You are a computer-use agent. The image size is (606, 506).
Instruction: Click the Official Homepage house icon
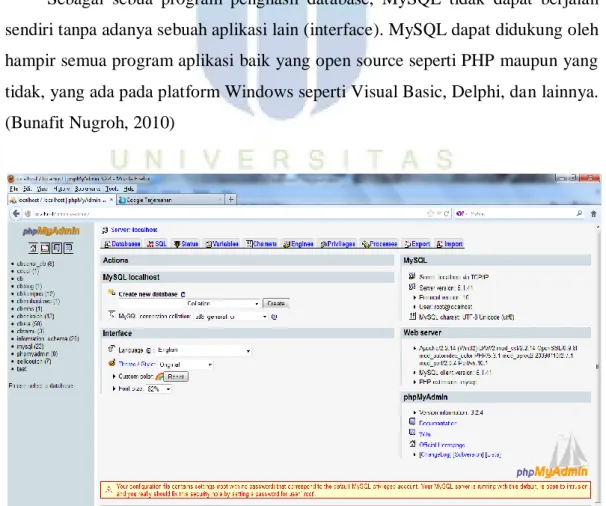[x=412, y=444]
